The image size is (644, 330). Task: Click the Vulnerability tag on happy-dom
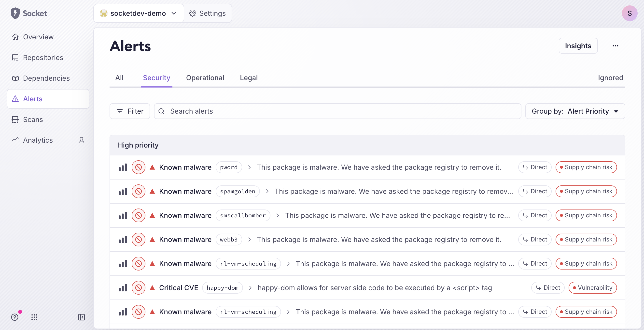(x=592, y=288)
